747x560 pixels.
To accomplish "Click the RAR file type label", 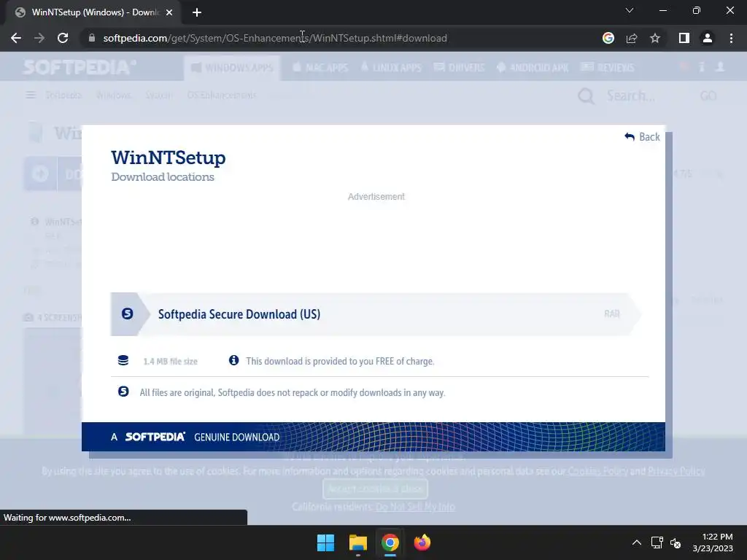I will pos(612,314).
